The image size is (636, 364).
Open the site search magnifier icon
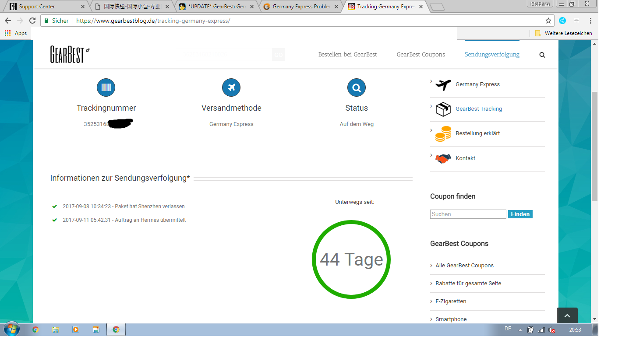(542, 55)
